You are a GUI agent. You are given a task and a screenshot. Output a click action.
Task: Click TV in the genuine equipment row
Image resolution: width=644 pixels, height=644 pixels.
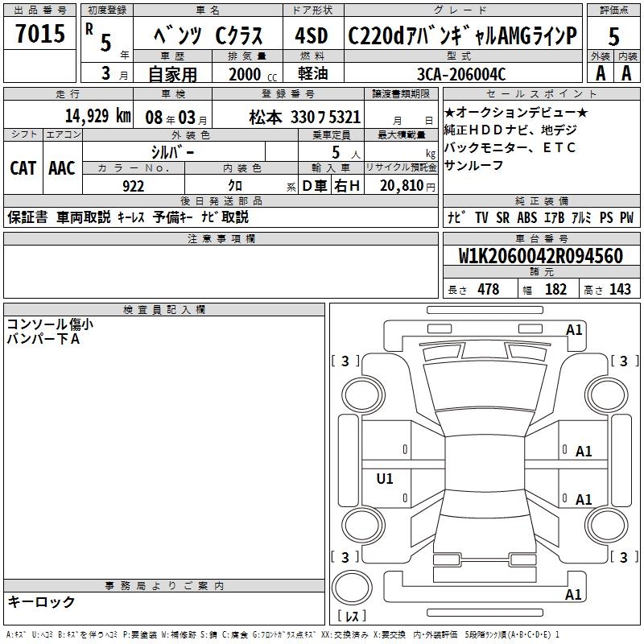coord(481,217)
